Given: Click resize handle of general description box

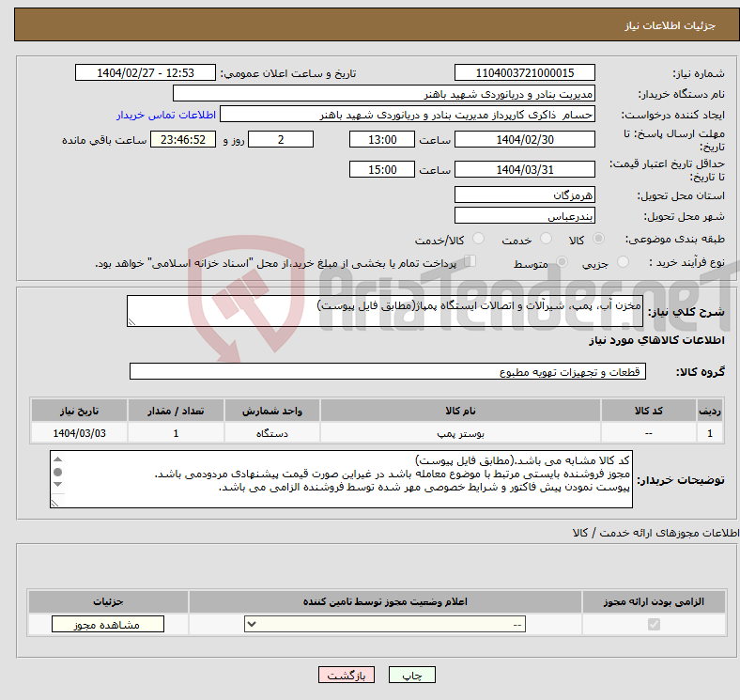Looking at the screenshot, I should coord(131,321).
